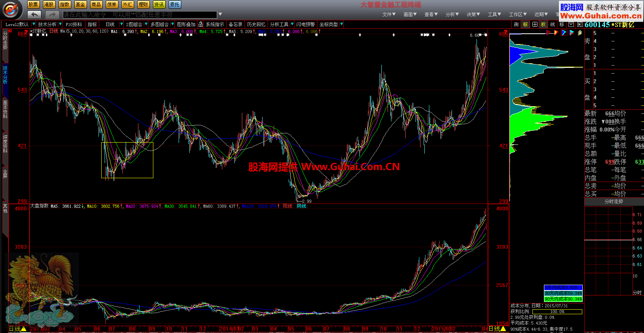Click the 指数 market button
The image size is (644, 333).
click(x=65, y=5)
